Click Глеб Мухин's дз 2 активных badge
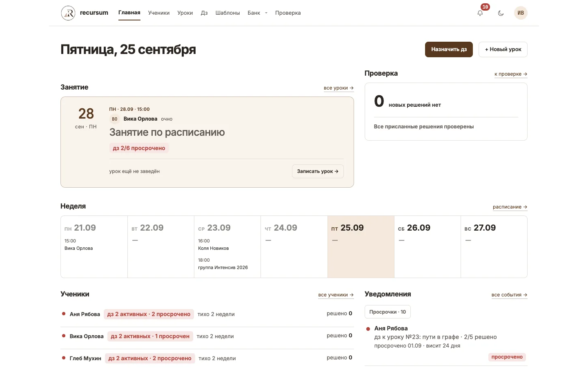 pyautogui.click(x=150, y=358)
